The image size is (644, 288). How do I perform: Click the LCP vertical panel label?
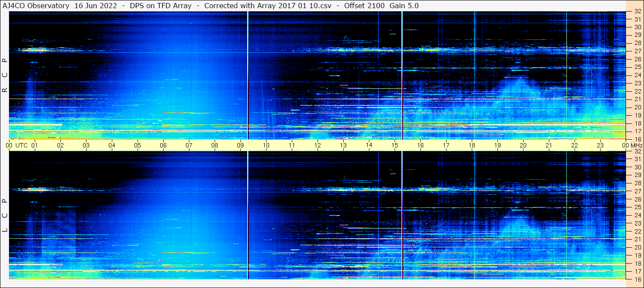click(5, 215)
